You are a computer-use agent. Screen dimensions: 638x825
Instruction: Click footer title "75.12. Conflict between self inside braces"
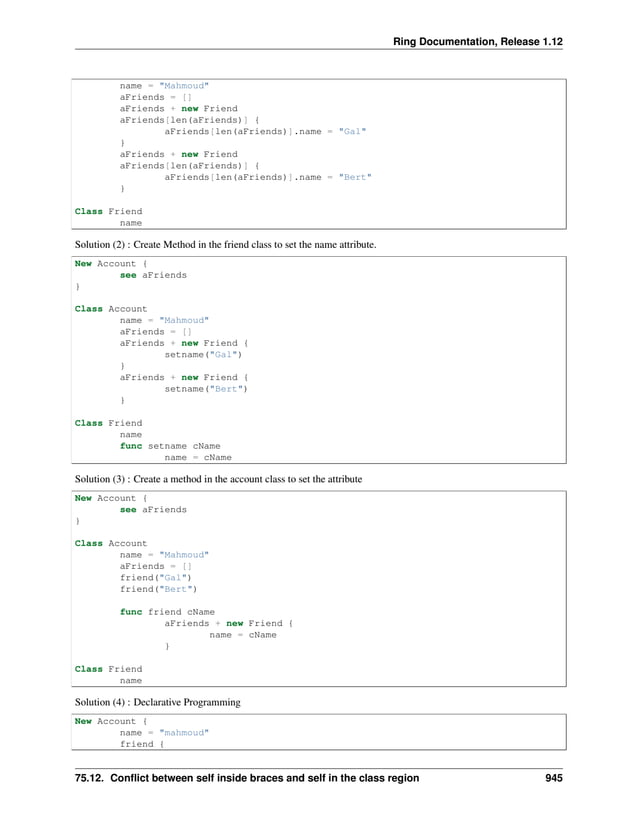[x=247, y=778]
